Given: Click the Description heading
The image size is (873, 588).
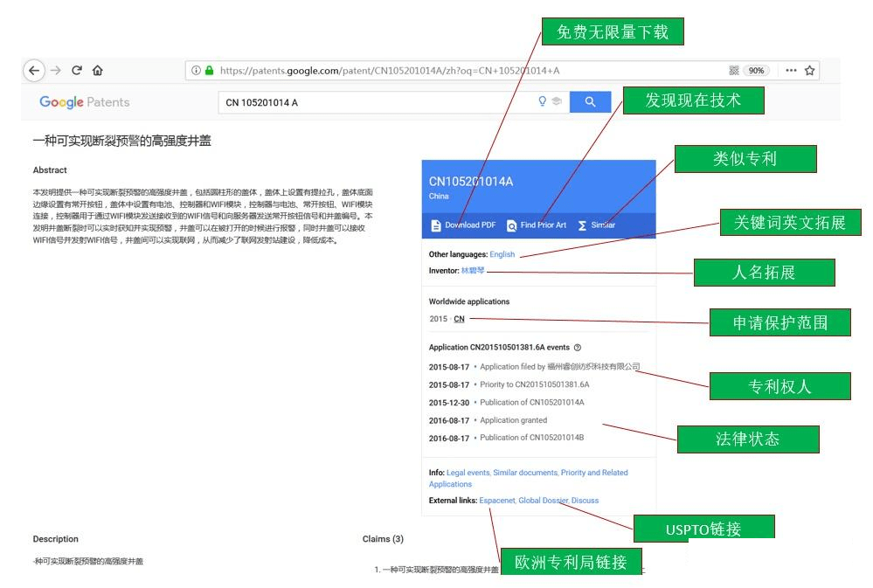Looking at the screenshot, I should coord(56,539).
